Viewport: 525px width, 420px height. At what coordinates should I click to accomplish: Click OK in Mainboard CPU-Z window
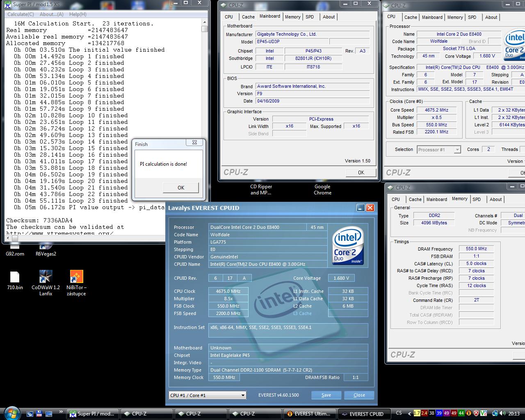pyautogui.click(x=361, y=173)
